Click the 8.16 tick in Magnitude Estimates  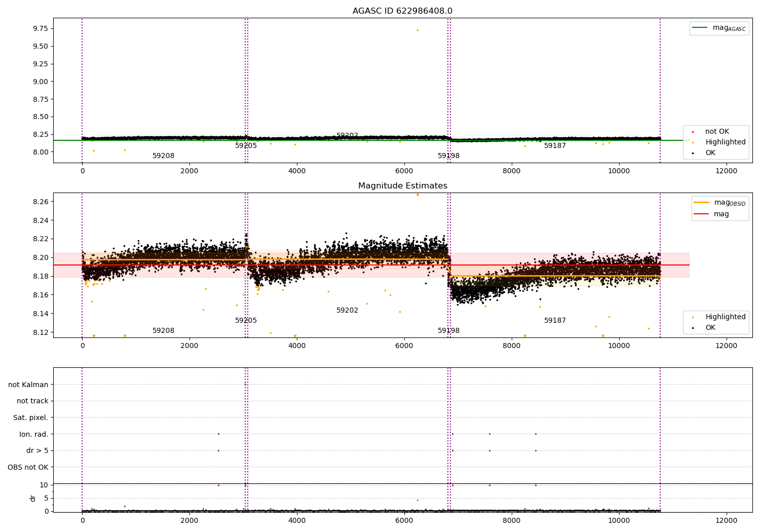click(x=40, y=295)
